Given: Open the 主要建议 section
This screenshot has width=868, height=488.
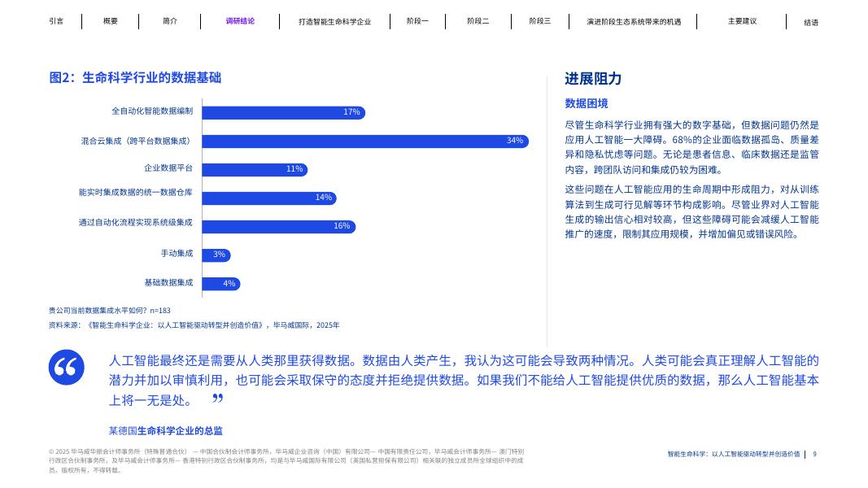Looking at the screenshot, I should tap(741, 21).
